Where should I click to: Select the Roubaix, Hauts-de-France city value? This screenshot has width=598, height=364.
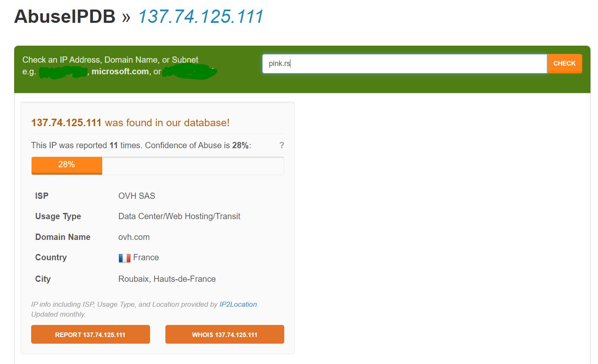point(167,279)
